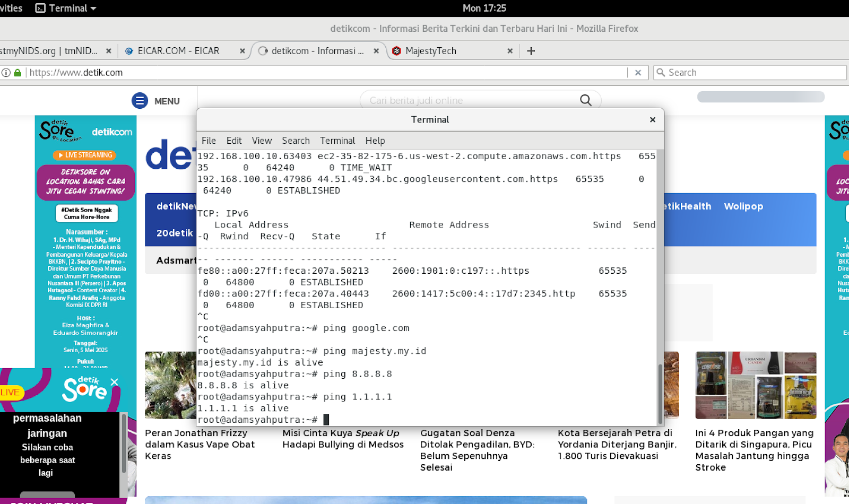Open the File menu in Terminal

point(209,141)
